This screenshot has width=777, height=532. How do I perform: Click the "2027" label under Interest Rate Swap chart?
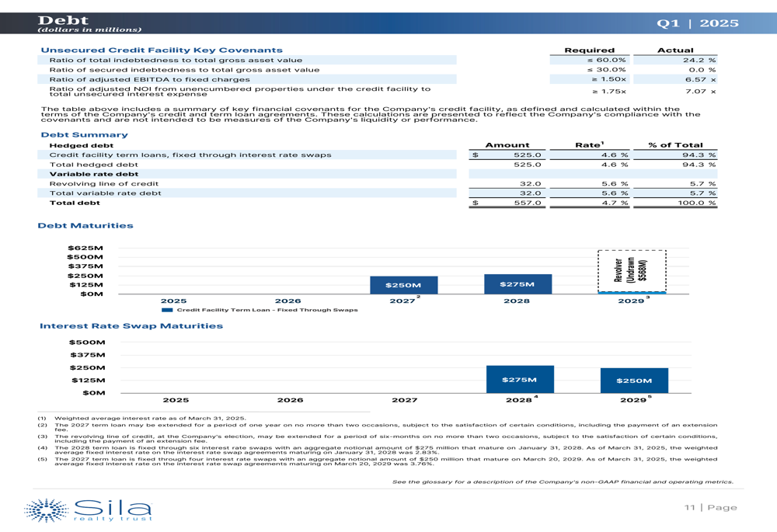click(404, 400)
